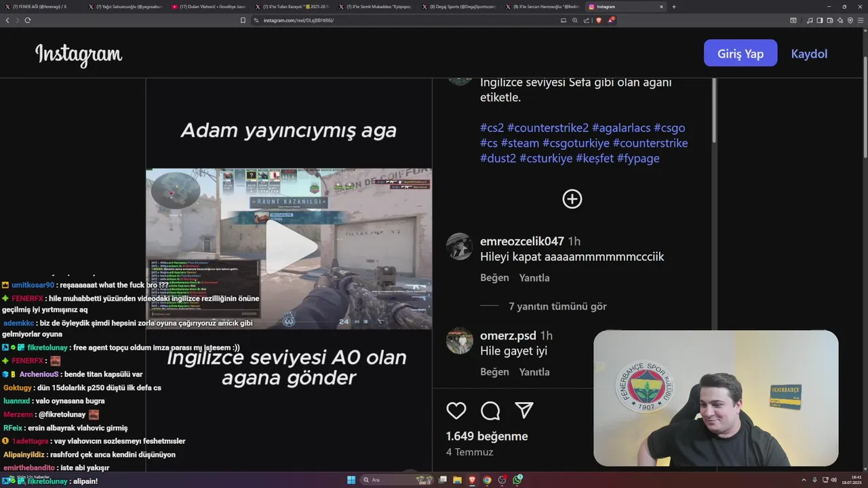This screenshot has width=868, height=488.
Task: Open omerz.psd's profile from username
Action: click(508, 335)
